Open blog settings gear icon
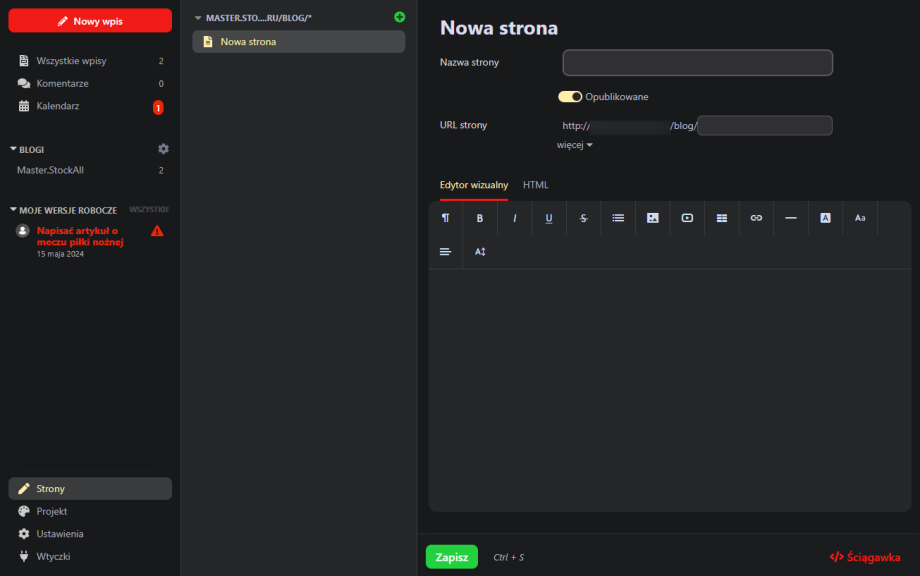This screenshot has width=920, height=576. point(164,149)
